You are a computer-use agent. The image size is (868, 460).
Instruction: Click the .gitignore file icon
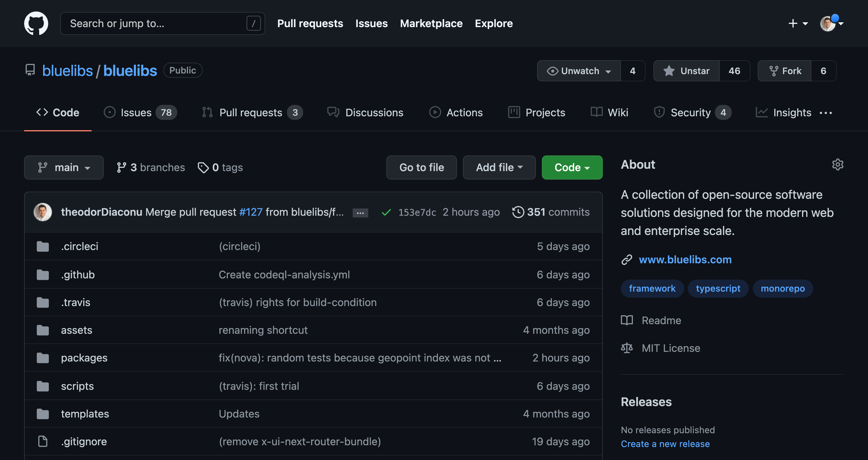43,442
